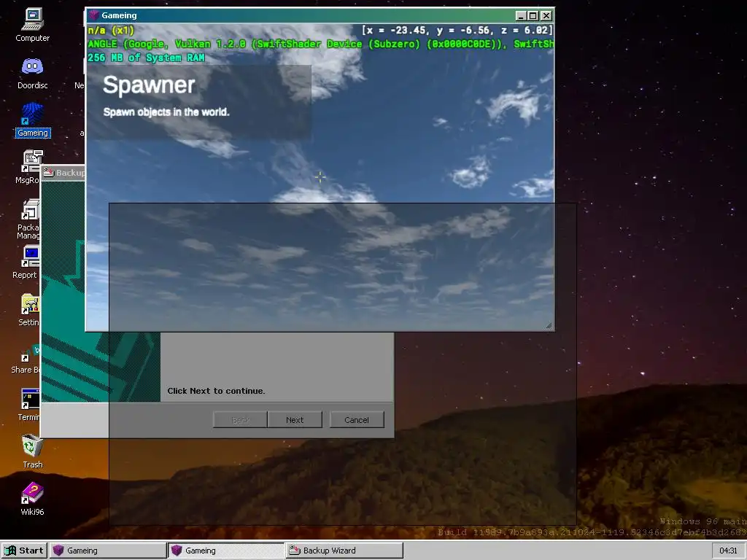The image size is (747, 560).
Task: Open the Settings desktop icon
Action: [x=29, y=309]
